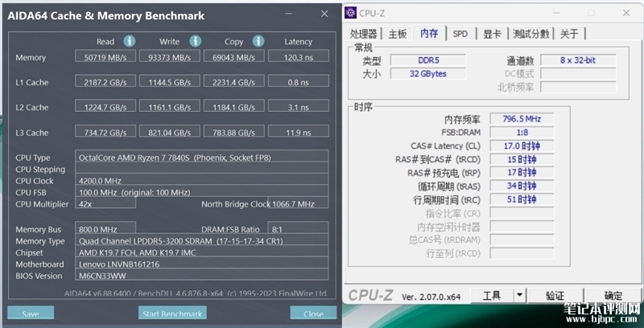Click the CPU Multiplier value 42x

point(105,202)
